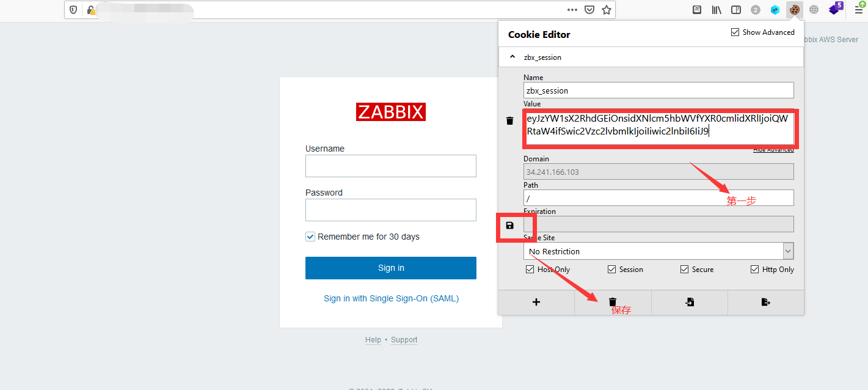Open the blue cube extension icon
The image size is (868, 390).
775,10
